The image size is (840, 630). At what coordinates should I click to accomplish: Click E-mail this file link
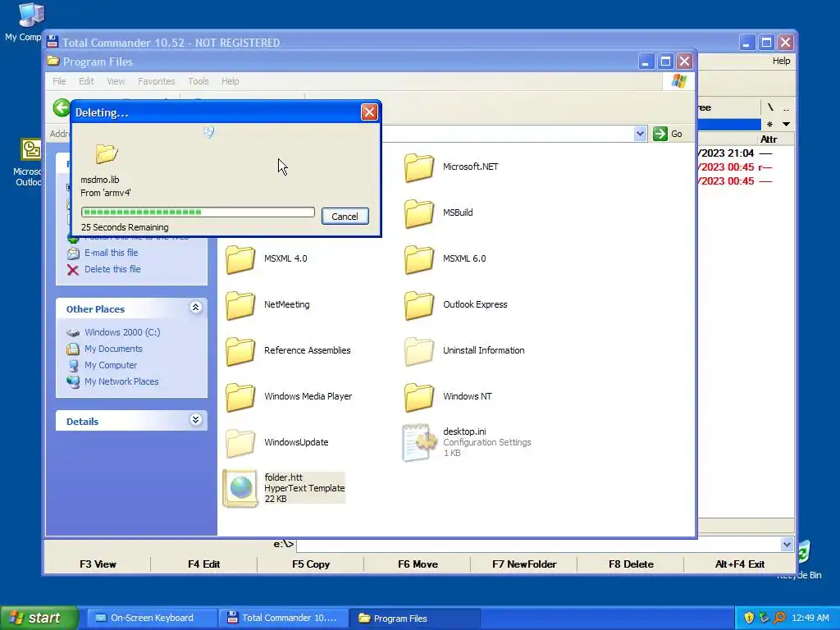pos(111,253)
